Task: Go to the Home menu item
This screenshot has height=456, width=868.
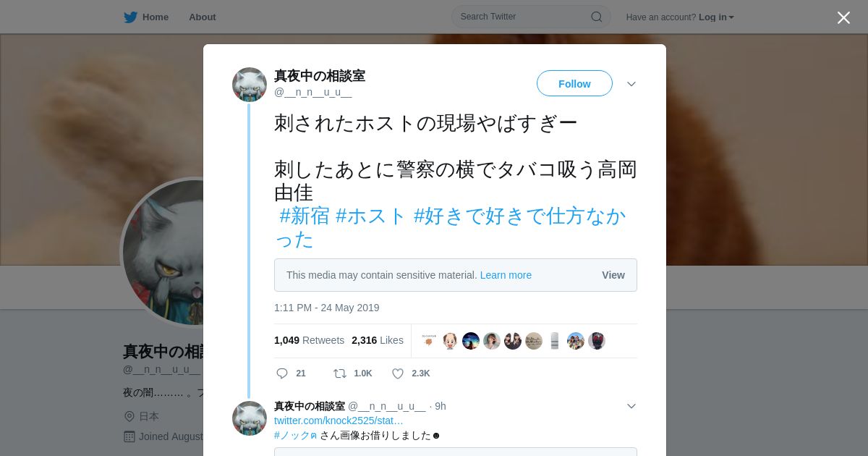Action: [156, 17]
